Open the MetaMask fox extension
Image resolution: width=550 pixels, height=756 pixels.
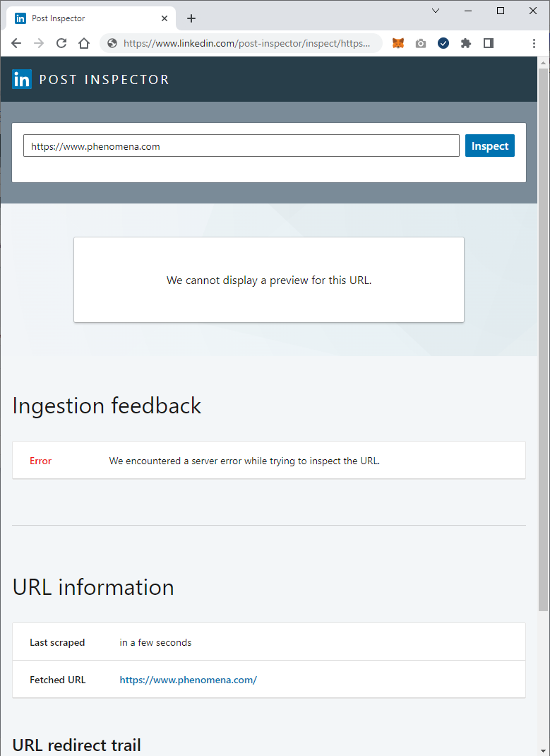click(397, 43)
